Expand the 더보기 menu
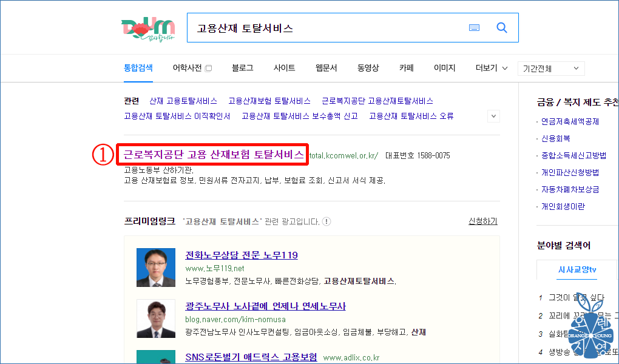 click(x=492, y=68)
